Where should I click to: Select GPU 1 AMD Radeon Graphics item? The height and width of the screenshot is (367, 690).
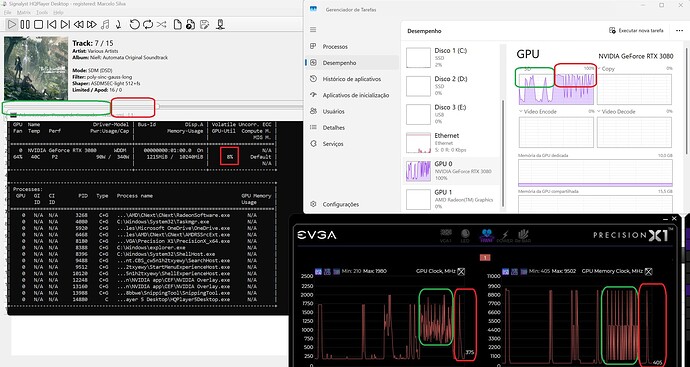[452, 199]
